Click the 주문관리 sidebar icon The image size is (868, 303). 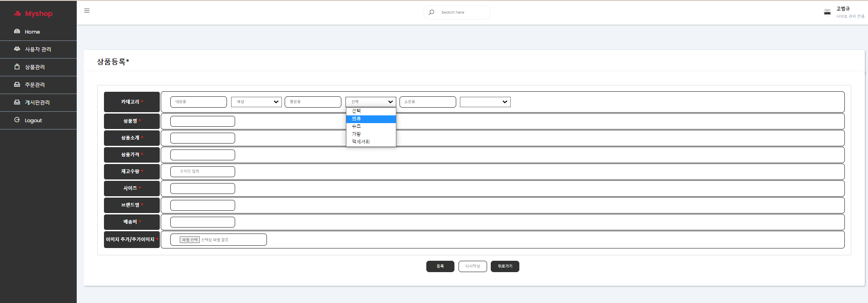click(17, 84)
